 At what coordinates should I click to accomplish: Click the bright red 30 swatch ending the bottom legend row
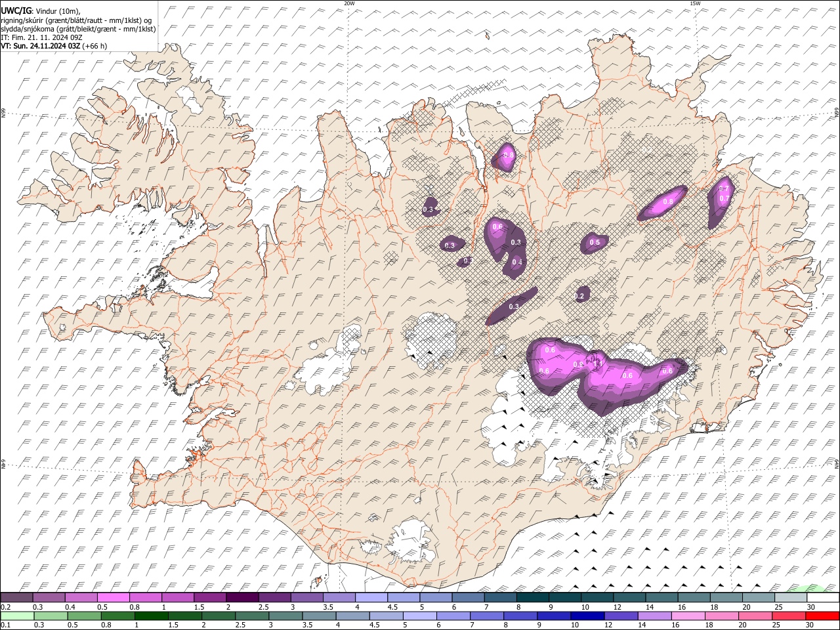[822, 616]
